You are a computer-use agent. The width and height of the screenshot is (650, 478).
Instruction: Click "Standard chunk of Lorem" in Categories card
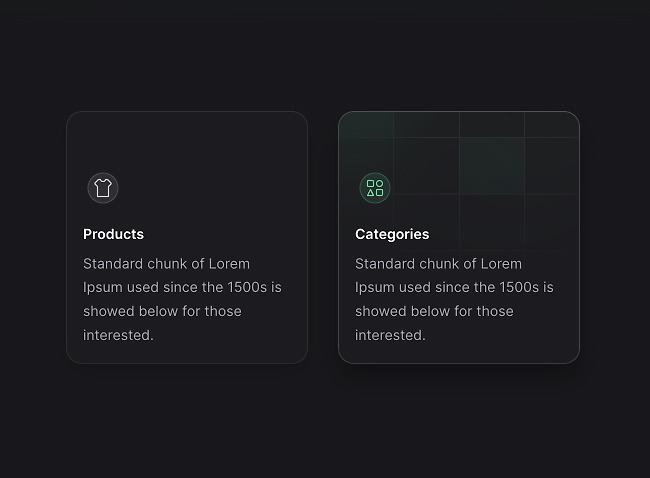tap(438, 264)
